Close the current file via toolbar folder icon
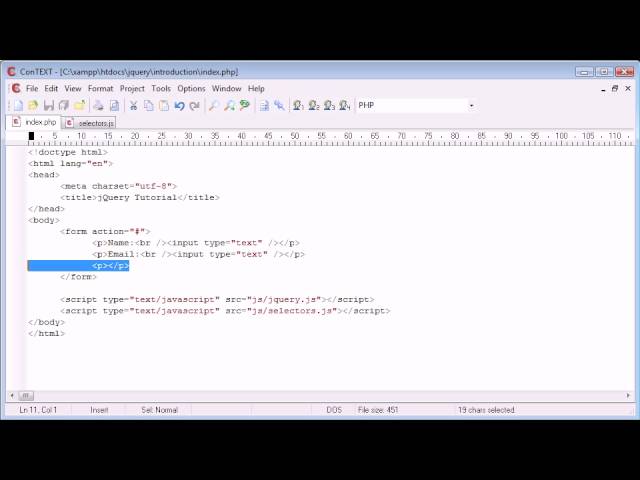 (80, 106)
